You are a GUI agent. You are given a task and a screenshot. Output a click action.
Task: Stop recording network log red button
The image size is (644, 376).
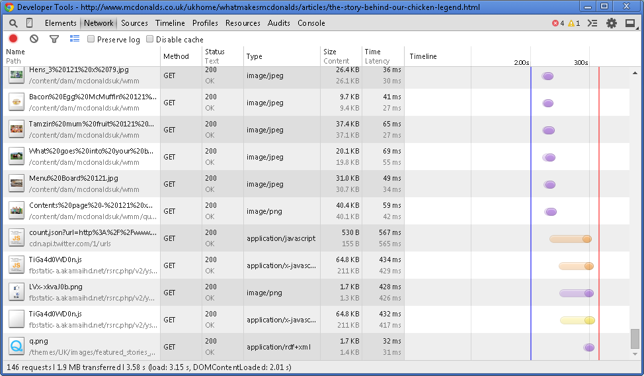tap(13, 39)
